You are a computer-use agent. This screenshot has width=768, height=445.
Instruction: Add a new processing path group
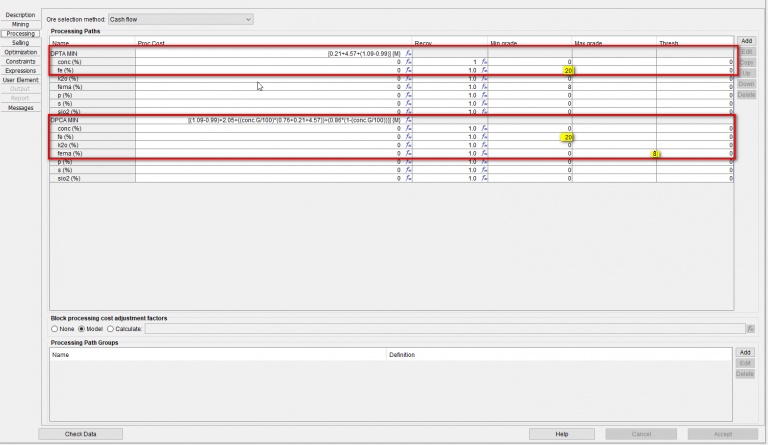tap(744, 352)
